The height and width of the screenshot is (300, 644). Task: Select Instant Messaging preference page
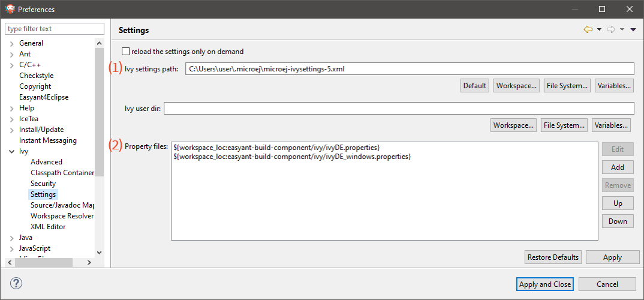tap(47, 140)
